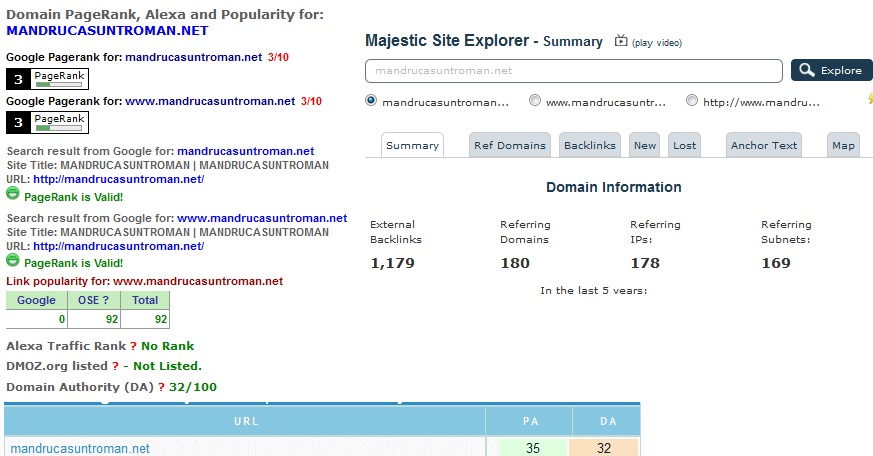
Task: Click the OSE ? column header
Action: pyautogui.click(x=94, y=300)
